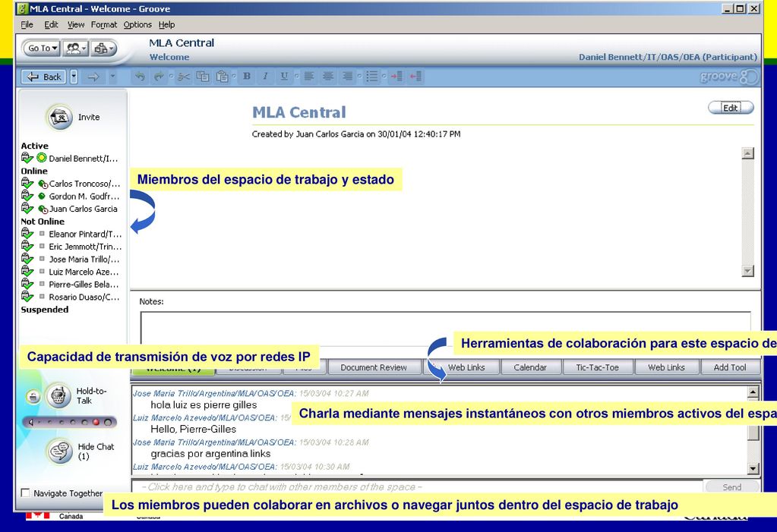The height and width of the screenshot is (532, 777).
Task: Select member Luiz Marcelo Aze… in member list
Action: [84, 272]
